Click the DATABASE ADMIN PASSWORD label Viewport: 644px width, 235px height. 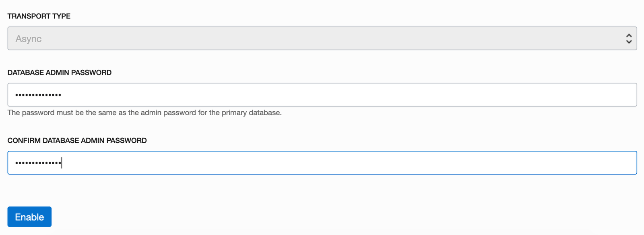60,73
